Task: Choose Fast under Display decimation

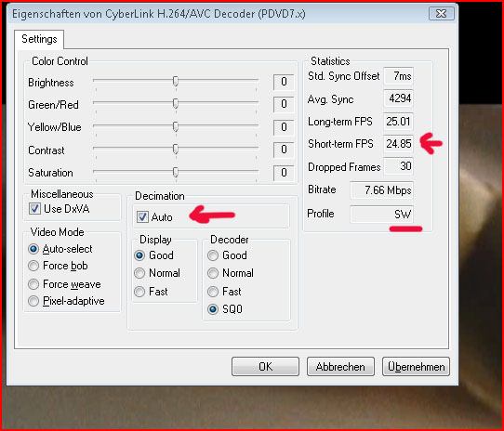Action: tap(139, 292)
